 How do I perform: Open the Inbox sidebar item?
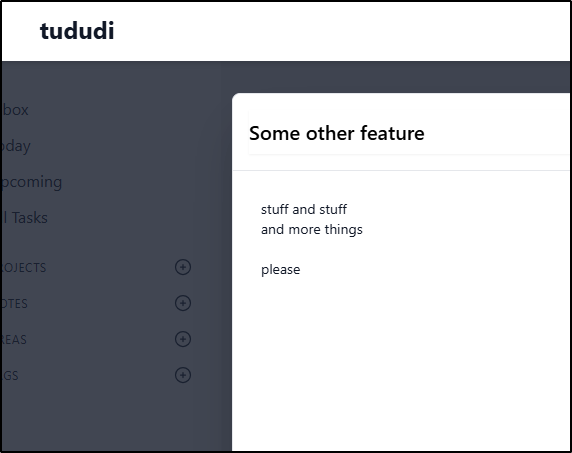[x=15, y=110]
